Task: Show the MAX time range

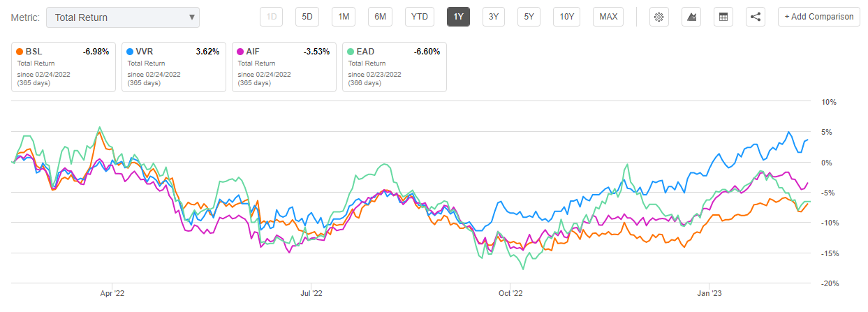Action: [608, 17]
